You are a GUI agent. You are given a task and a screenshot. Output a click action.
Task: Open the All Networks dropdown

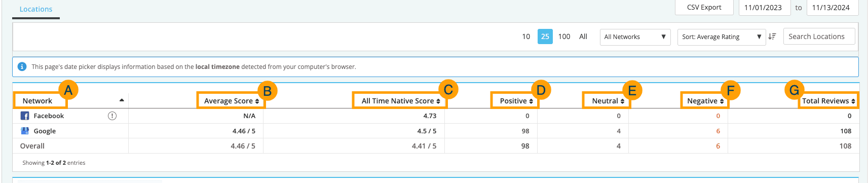pyautogui.click(x=635, y=37)
